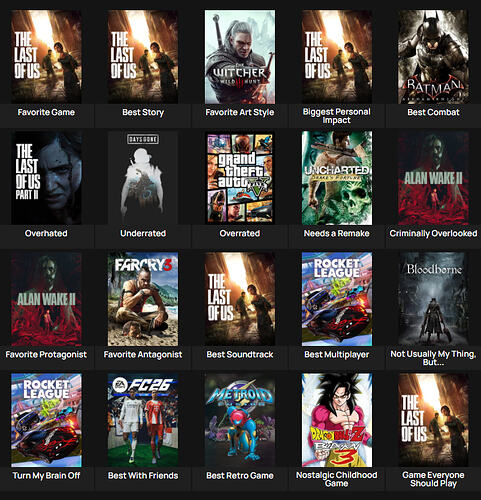This screenshot has width=481, height=500.
Task: Open the Turn My Brain Off label
Action: pyautogui.click(x=46, y=476)
